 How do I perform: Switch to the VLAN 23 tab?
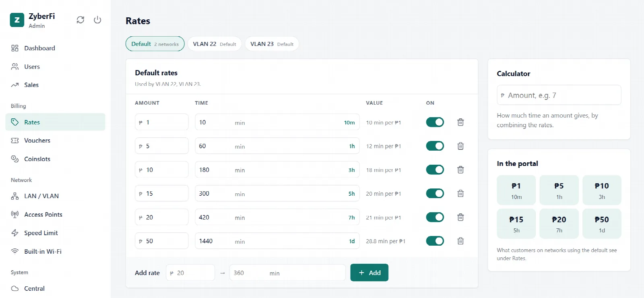point(272,44)
